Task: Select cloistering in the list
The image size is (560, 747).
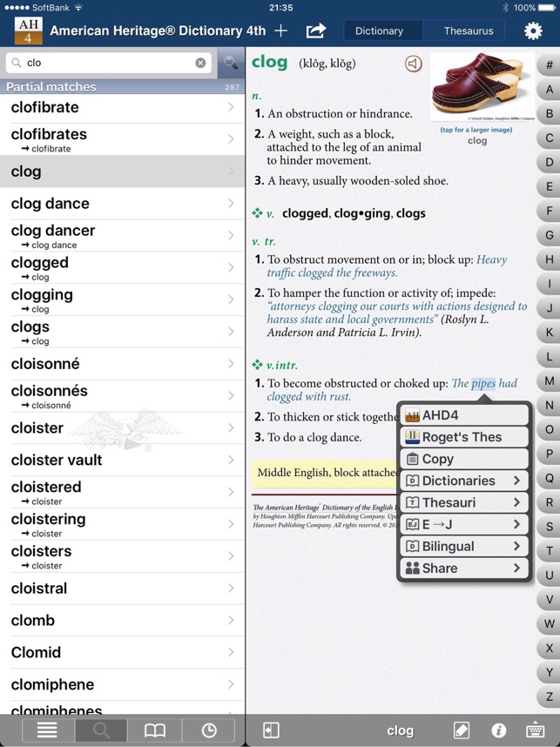Action: pyautogui.click(x=122, y=524)
